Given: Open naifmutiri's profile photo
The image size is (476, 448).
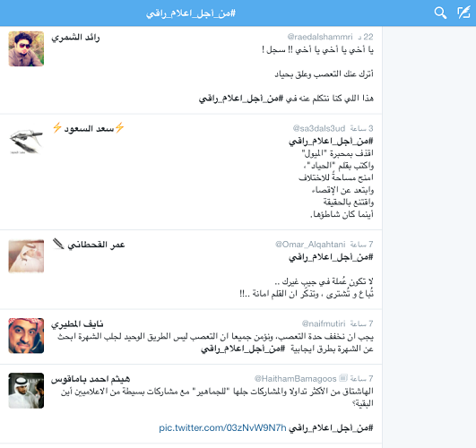Looking at the screenshot, I should click(x=26, y=336).
